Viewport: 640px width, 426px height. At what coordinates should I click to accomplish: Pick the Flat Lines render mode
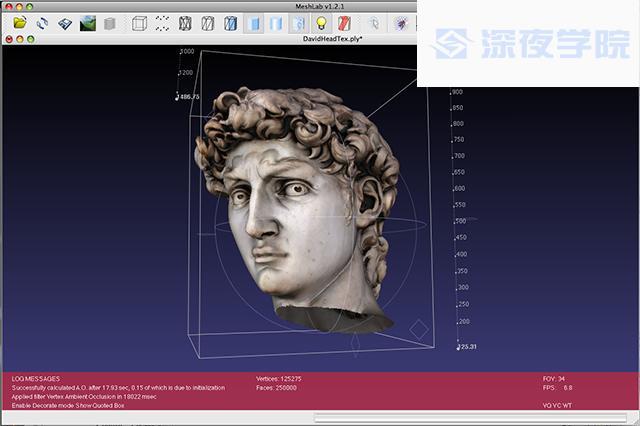(x=231, y=22)
